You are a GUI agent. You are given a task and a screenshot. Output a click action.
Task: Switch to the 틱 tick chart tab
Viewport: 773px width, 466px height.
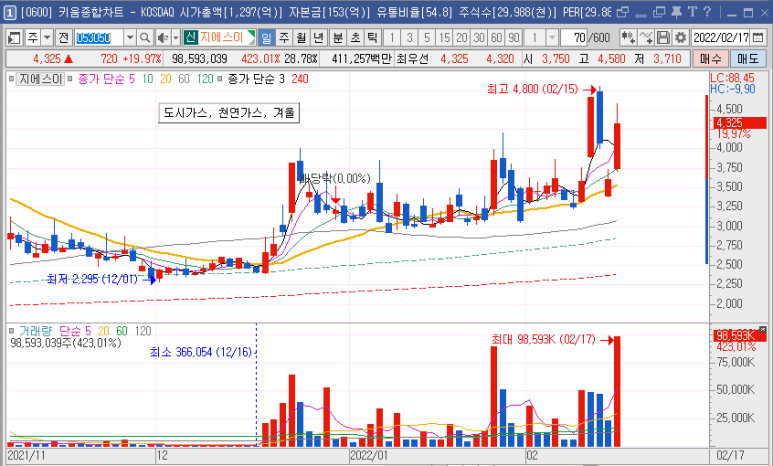pos(372,37)
